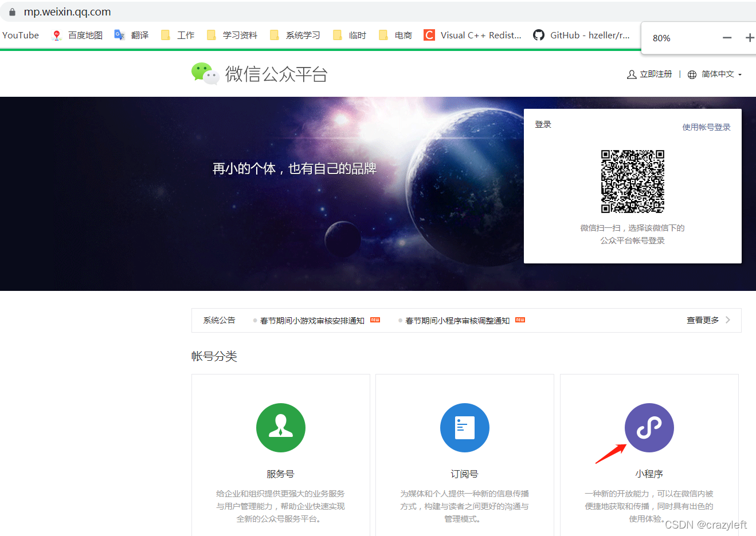Click the 微信公众平台 title
The width and height of the screenshot is (756, 536).
(276, 74)
